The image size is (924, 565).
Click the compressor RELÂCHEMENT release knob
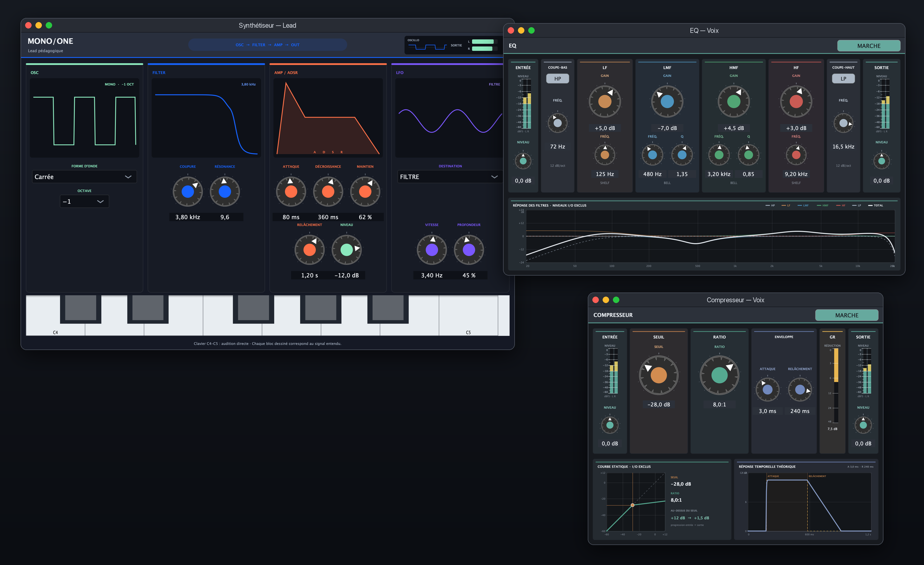point(800,390)
